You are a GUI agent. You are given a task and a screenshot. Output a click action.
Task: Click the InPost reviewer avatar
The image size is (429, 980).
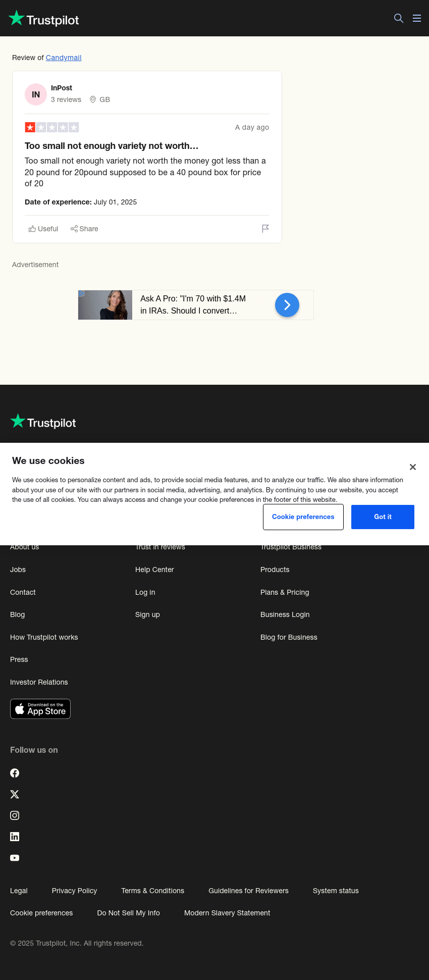[36, 94]
